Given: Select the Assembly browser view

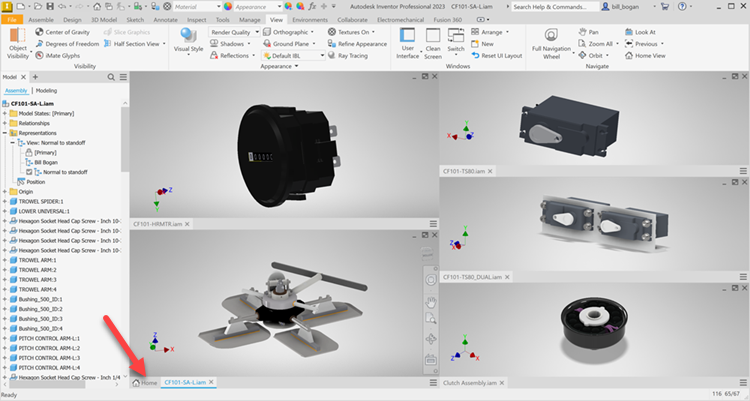Looking at the screenshot, I should pyautogui.click(x=16, y=90).
